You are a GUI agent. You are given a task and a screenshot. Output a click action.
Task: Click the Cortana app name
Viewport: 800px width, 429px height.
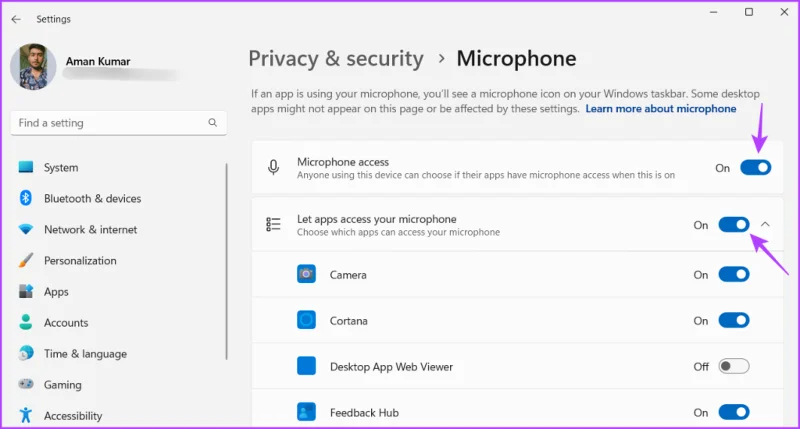click(x=348, y=321)
